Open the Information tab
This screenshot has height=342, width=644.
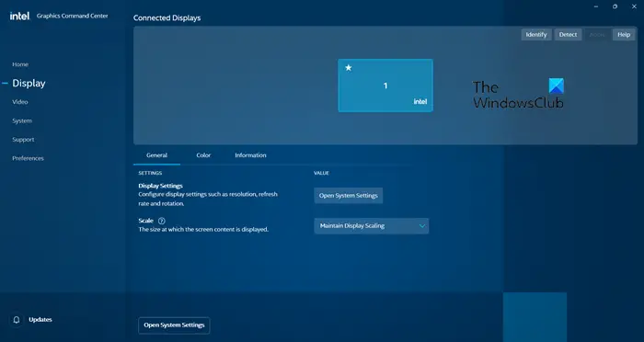[x=250, y=155]
